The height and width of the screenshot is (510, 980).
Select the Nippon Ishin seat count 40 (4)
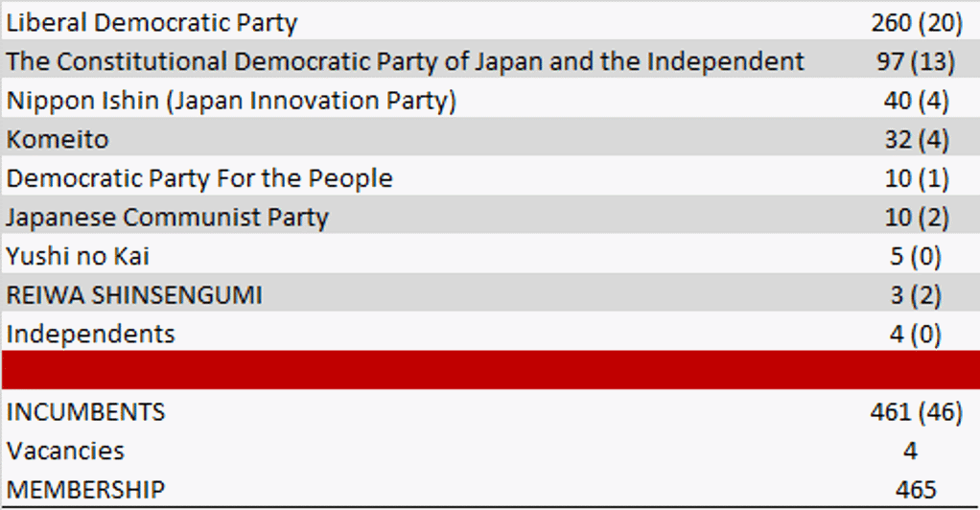point(916,101)
